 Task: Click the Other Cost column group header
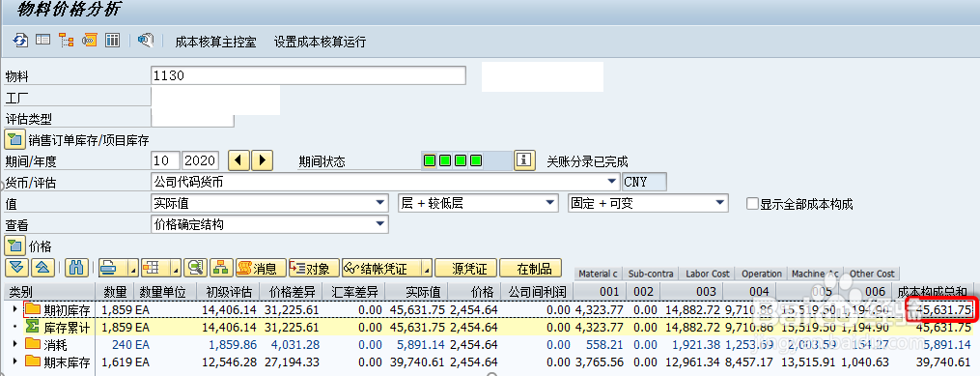coord(871,274)
